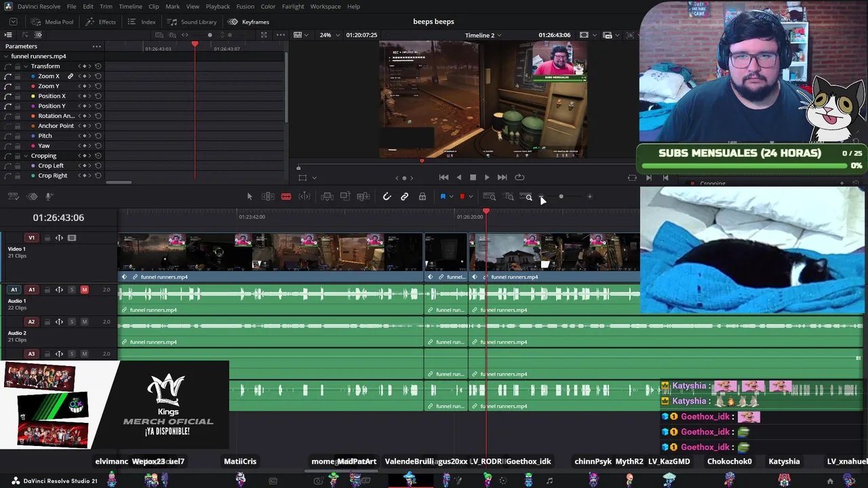Click the keyframe editor zoom slider
This screenshot has width=868, height=488.
point(210,35)
